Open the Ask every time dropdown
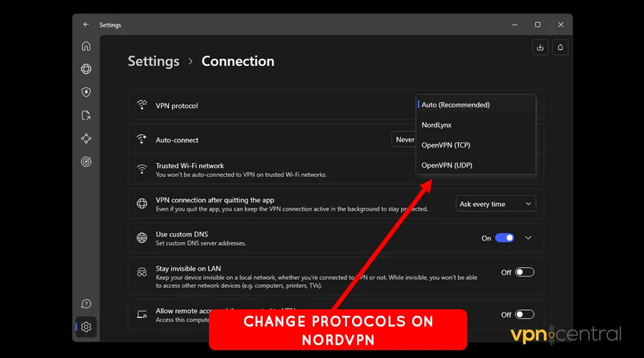 coord(495,204)
